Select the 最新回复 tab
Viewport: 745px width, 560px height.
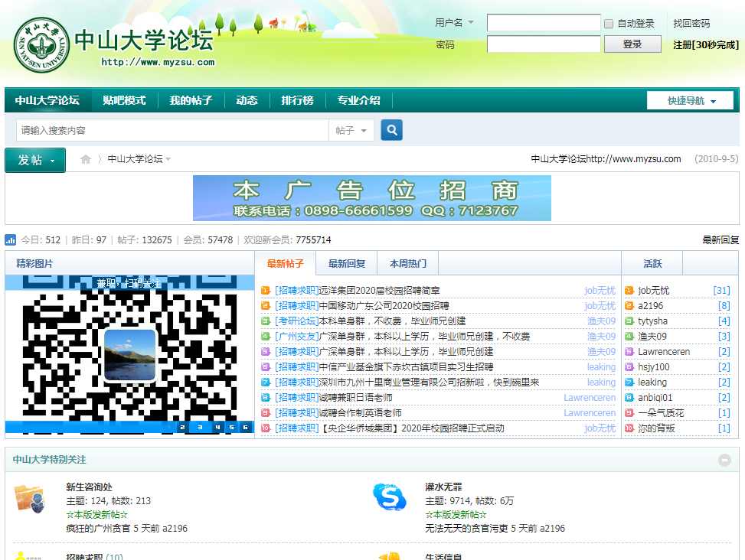pyautogui.click(x=347, y=263)
